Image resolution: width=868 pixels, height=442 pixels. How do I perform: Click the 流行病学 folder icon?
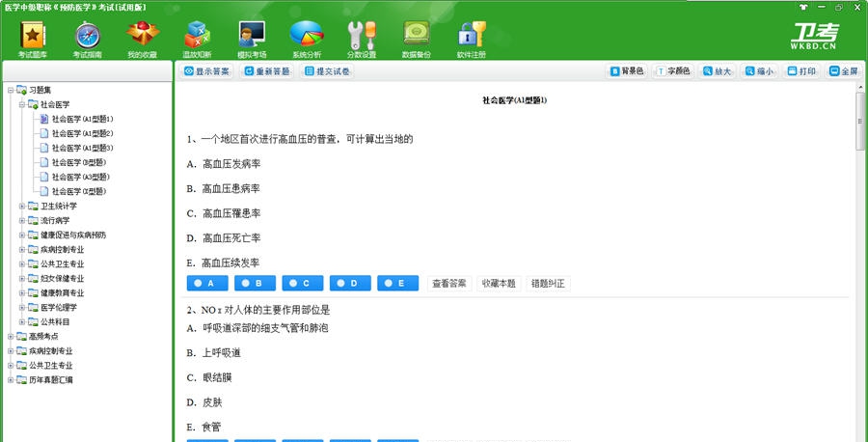click(33, 220)
